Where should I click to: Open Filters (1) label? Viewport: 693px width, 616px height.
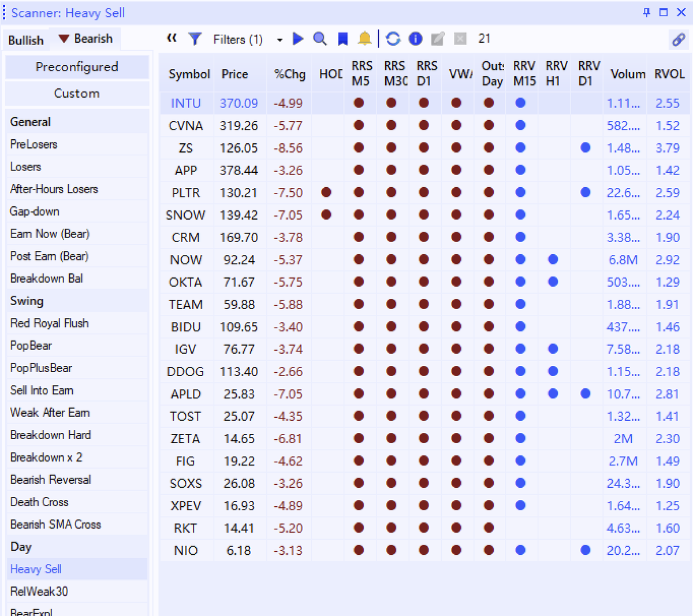click(x=238, y=39)
